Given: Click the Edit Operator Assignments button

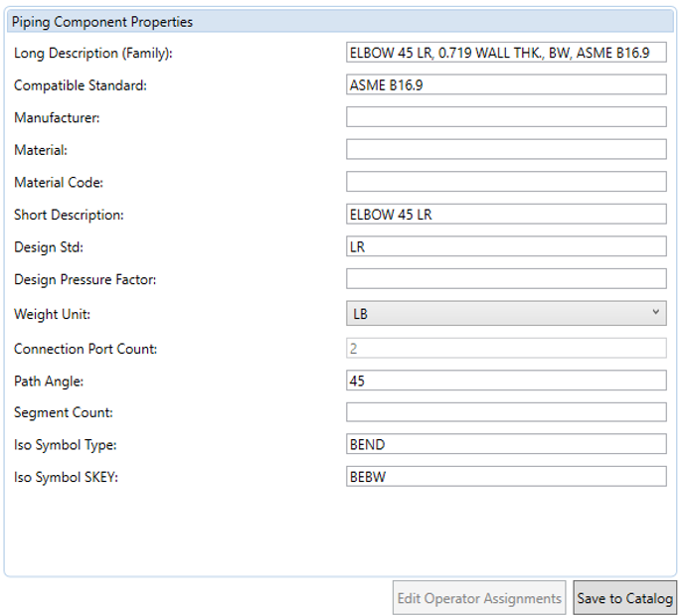Looking at the screenshot, I should point(479,598).
